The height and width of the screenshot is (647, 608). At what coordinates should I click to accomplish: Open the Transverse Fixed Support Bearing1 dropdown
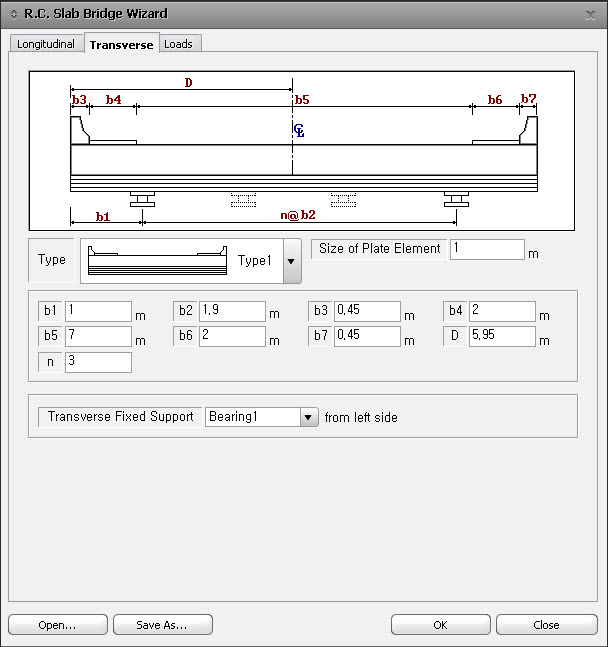click(309, 417)
